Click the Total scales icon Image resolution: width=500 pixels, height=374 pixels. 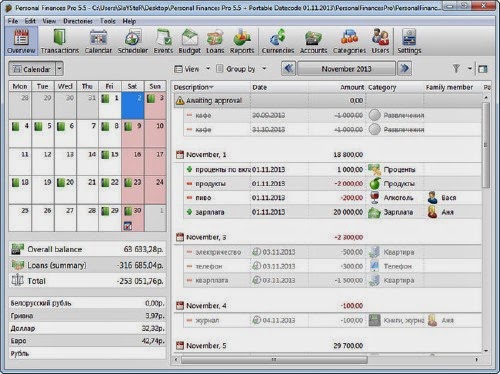click(17, 280)
